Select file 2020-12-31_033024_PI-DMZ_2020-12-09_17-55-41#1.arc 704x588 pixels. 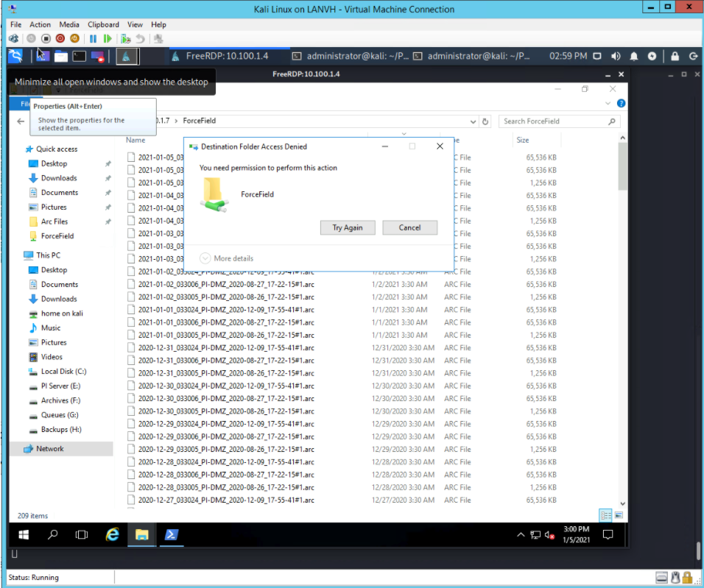(x=226, y=347)
